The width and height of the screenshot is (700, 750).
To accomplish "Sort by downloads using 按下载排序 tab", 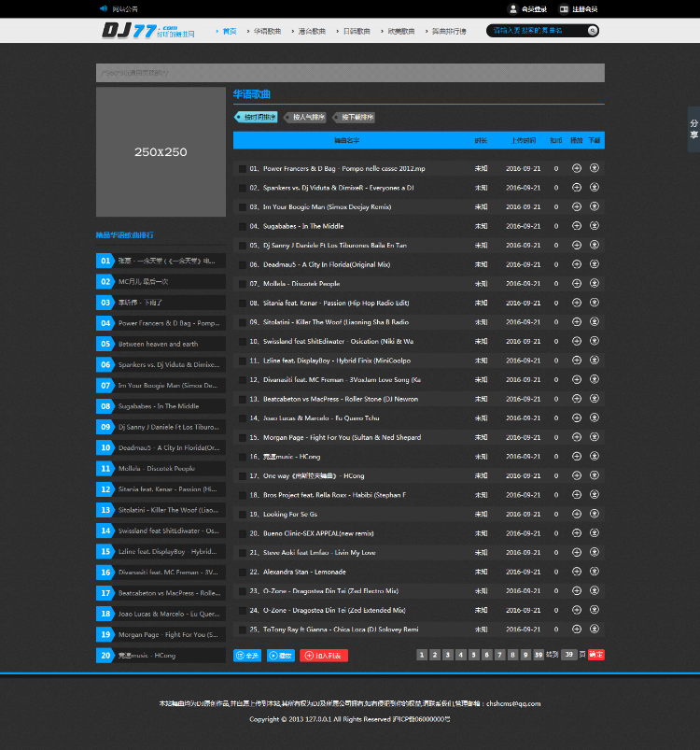I will (x=354, y=117).
